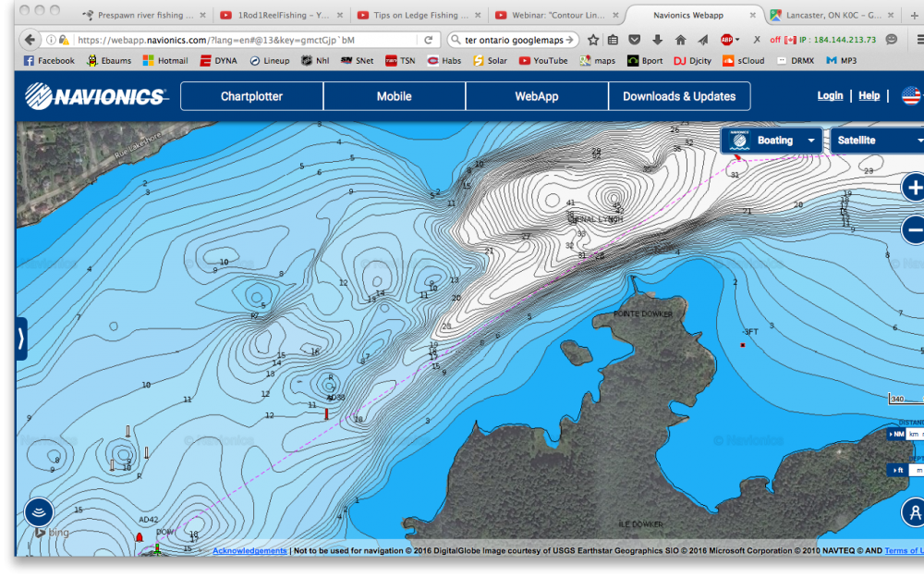Open DRMX bookmark
Image resolution: width=924 pixels, height=578 pixels.
pyautogui.click(x=796, y=60)
